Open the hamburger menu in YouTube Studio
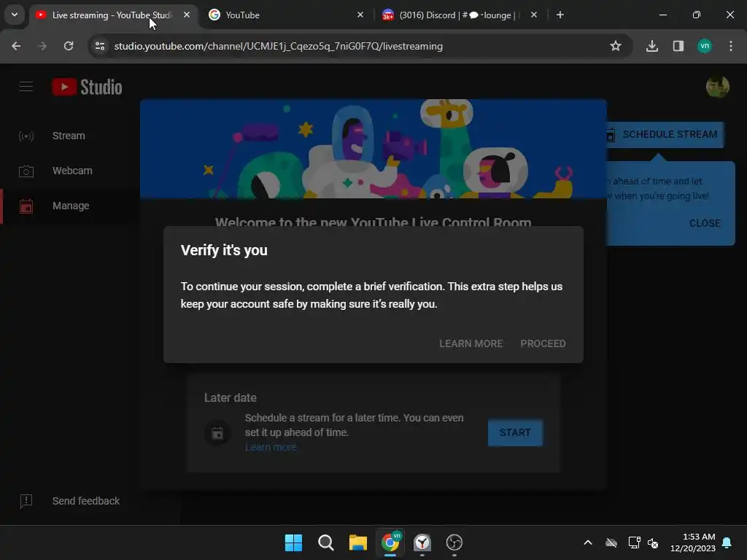The height and width of the screenshot is (560, 747). pos(26,87)
